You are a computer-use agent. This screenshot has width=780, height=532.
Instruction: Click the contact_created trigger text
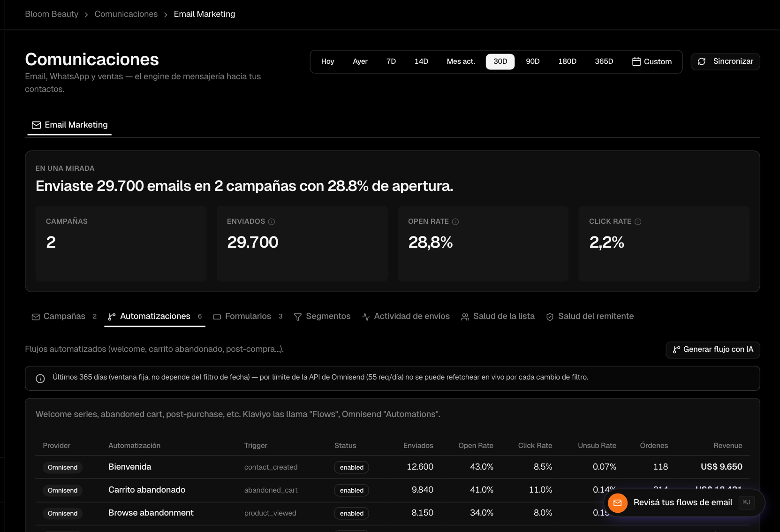[x=271, y=467]
